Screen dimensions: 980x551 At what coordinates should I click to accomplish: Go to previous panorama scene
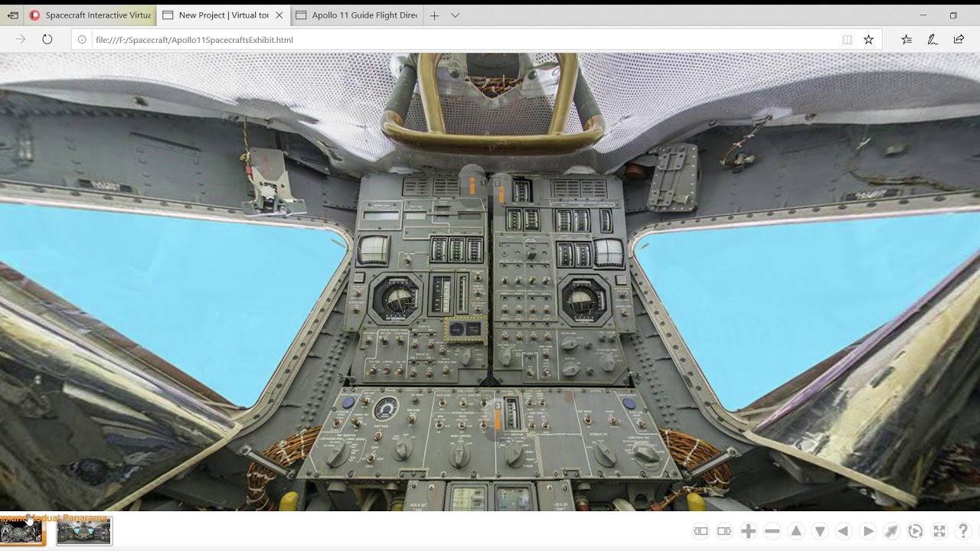pyautogui.click(x=701, y=531)
